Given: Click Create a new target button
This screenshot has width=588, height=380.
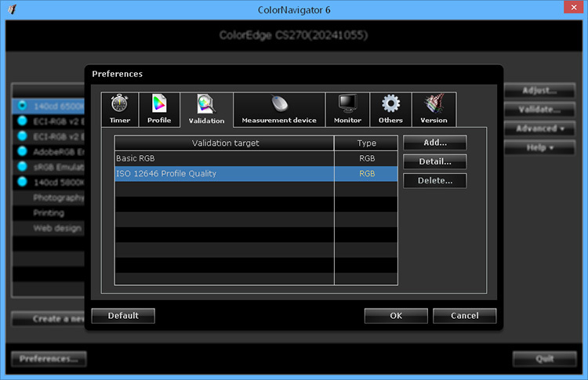Looking at the screenshot, I should click(x=49, y=319).
